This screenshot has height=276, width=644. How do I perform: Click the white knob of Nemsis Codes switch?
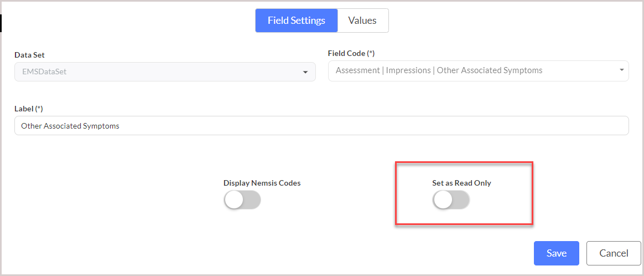tap(233, 200)
